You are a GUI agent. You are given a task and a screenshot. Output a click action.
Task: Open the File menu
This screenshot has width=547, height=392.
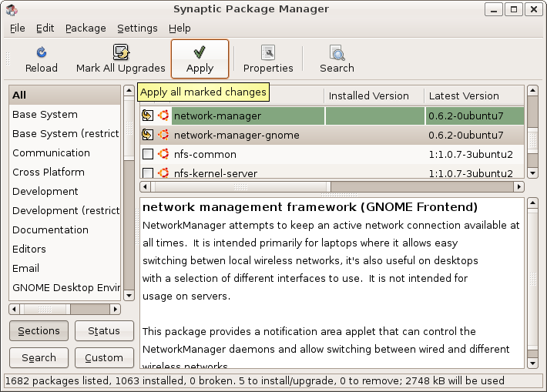point(18,28)
